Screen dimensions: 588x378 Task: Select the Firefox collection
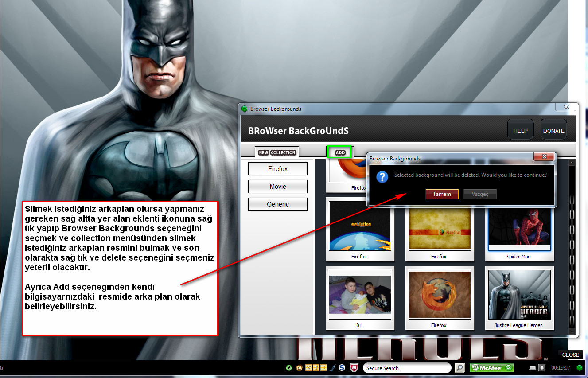point(278,169)
